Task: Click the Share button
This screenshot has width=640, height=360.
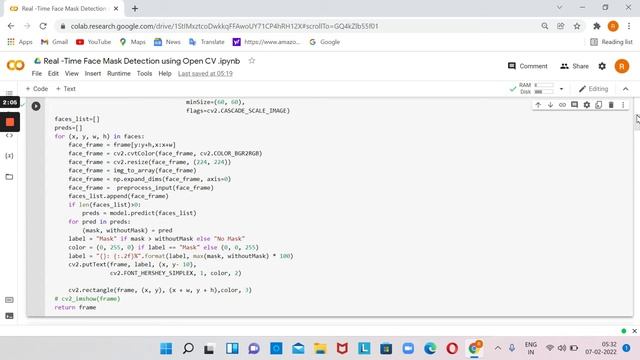Action: (x=574, y=66)
